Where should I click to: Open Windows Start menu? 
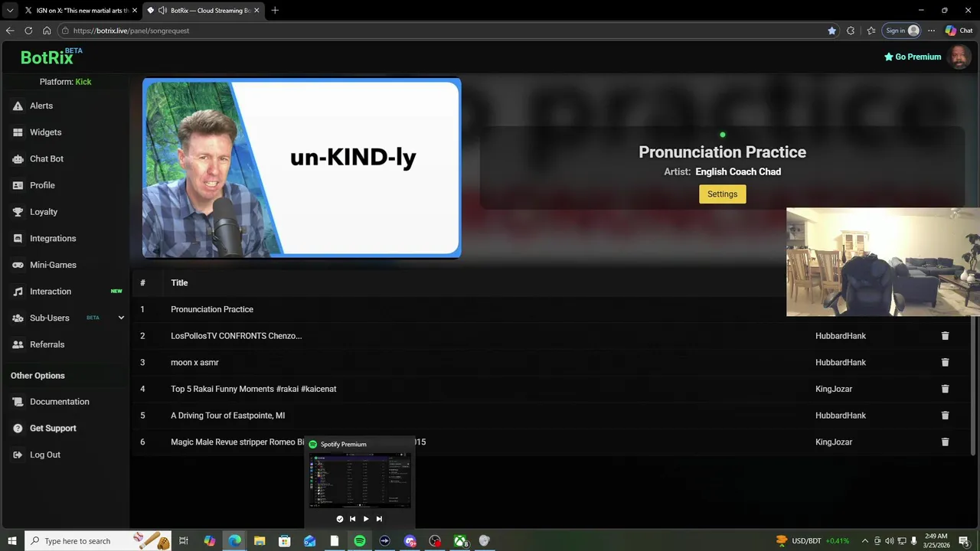coord(11,541)
